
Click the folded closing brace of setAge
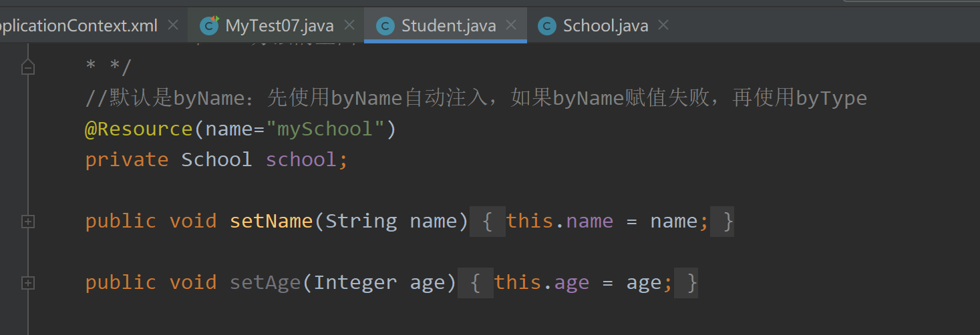pos(691,283)
